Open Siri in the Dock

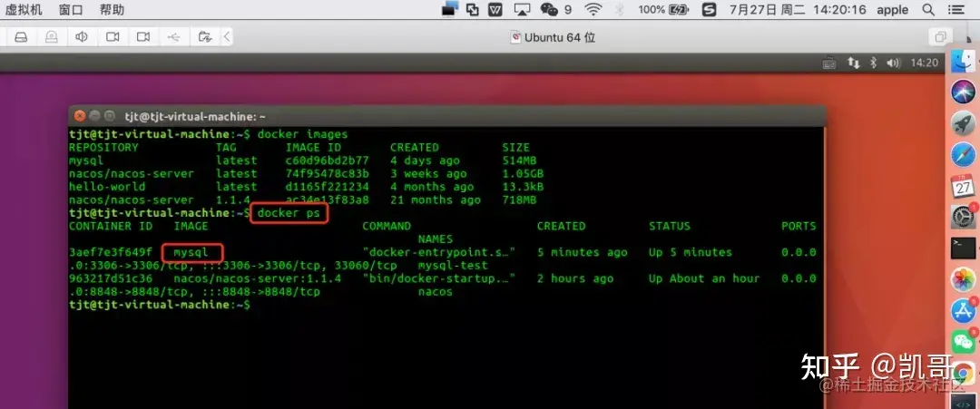[963, 92]
